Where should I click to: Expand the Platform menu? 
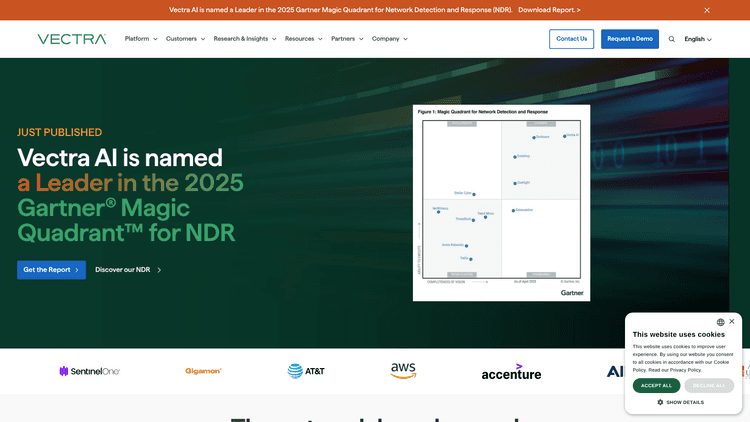[x=141, y=39]
